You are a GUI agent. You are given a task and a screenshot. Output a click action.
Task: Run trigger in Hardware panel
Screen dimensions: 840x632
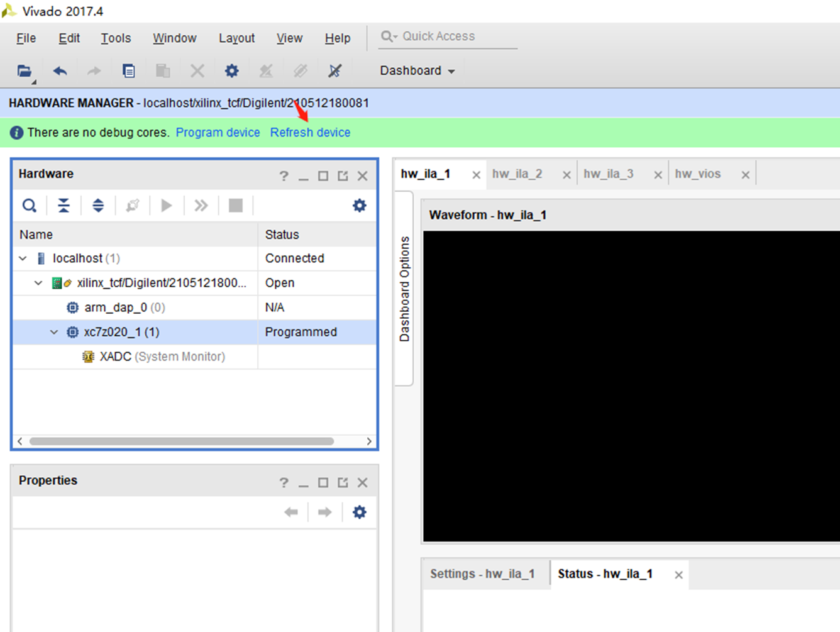pos(167,206)
